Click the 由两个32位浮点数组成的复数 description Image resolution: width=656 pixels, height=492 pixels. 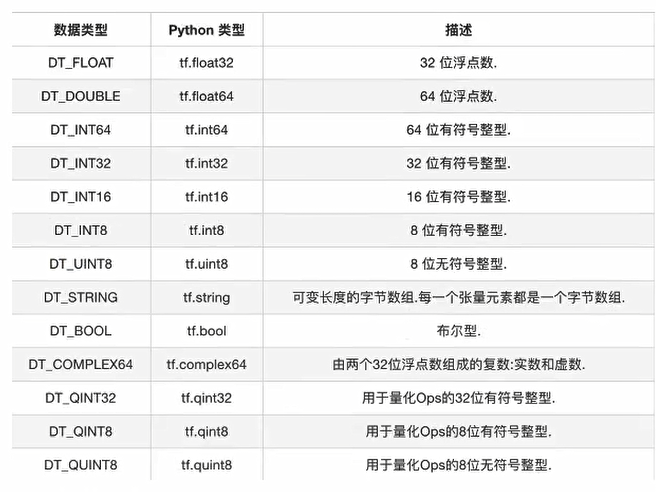point(459,364)
